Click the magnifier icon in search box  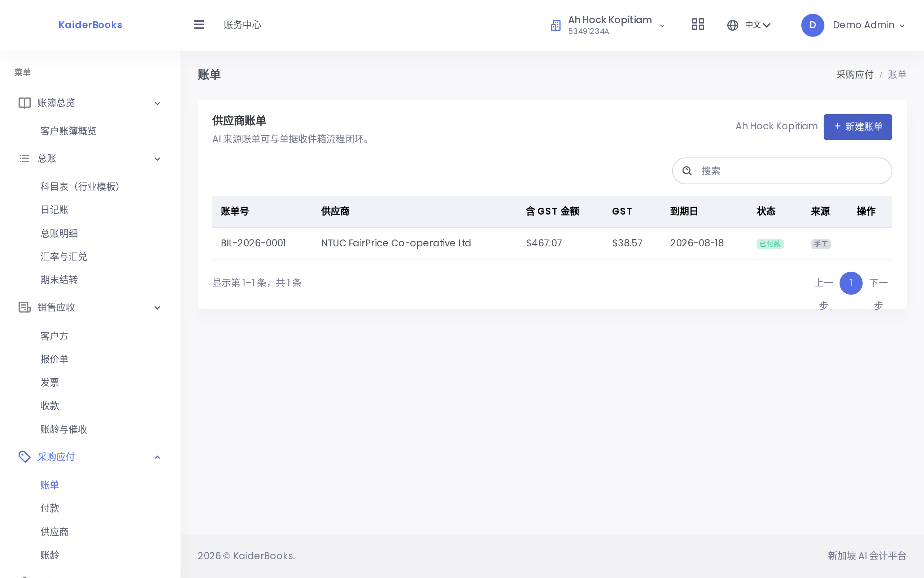687,171
